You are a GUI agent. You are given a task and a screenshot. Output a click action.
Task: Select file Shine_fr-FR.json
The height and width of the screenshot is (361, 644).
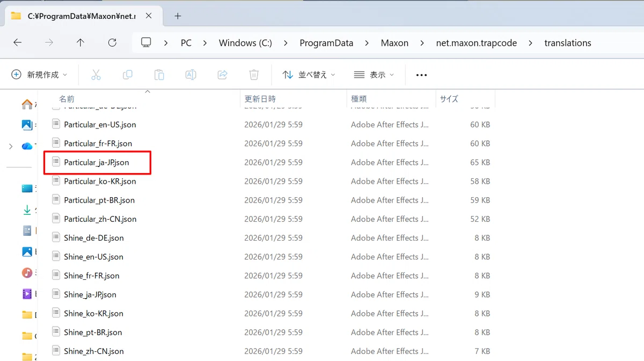[92, 276]
